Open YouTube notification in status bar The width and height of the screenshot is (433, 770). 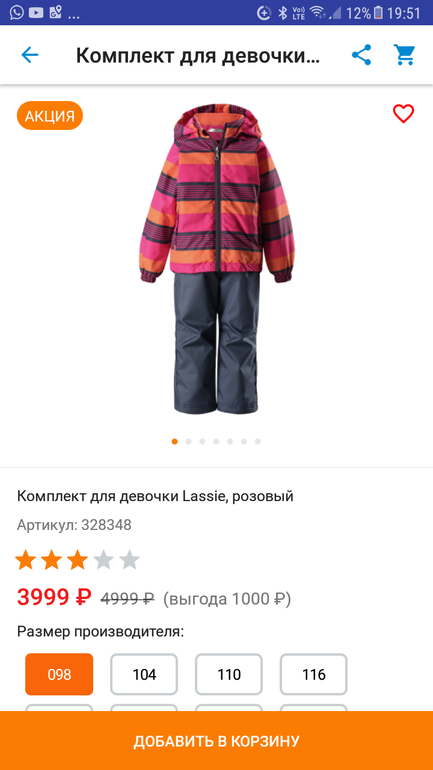coord(36,13)
